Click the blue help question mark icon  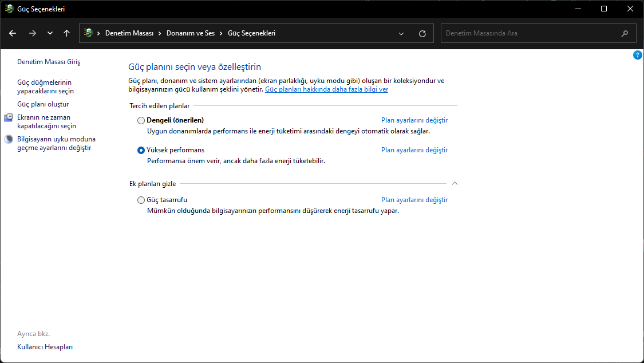point(638,55)
